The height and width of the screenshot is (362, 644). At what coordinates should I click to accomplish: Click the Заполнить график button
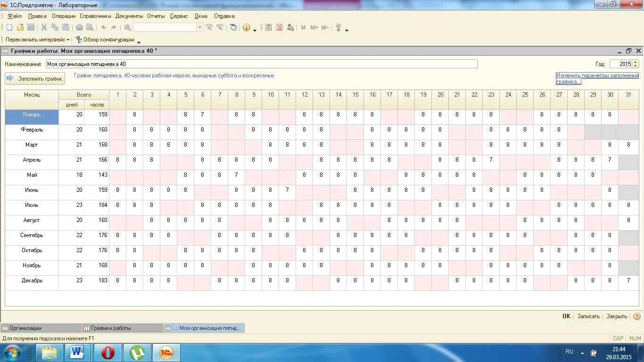tap(35, 79)
